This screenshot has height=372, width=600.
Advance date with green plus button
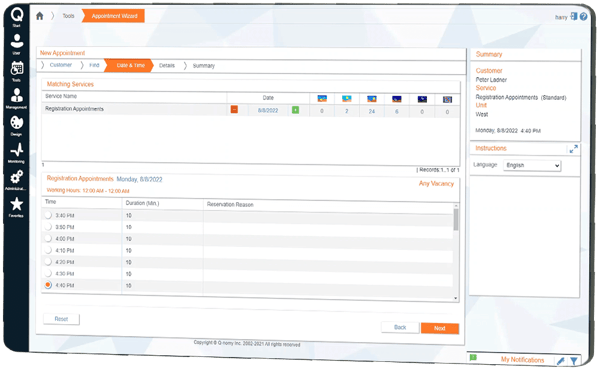tap(295, 110)
